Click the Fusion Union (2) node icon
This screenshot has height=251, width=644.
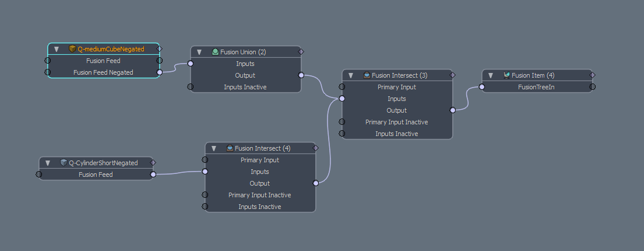[215, 52]
